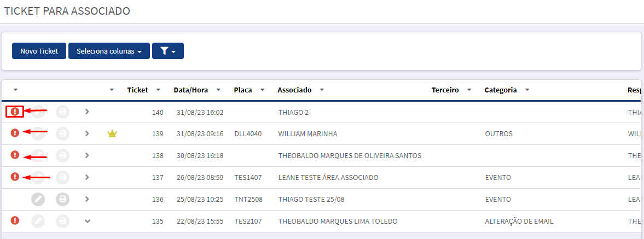Open the Seleciona colunas dropdown

click(x=109, y=51)
